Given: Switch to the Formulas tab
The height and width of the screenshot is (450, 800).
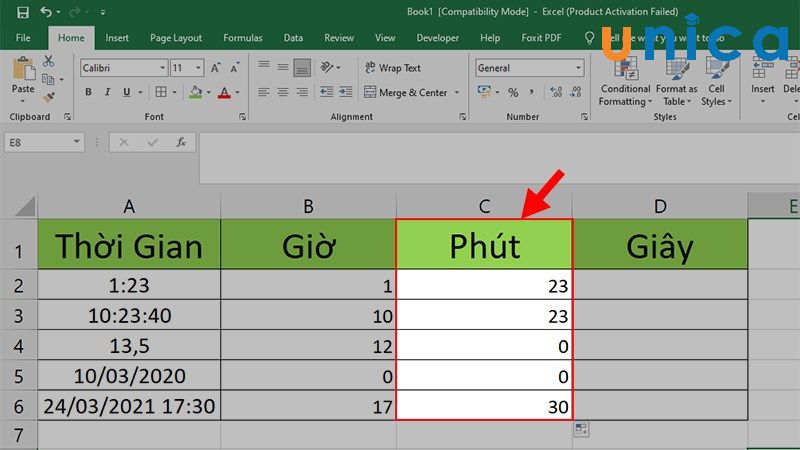Looking at the screenshot, I should tap(243, 38).
